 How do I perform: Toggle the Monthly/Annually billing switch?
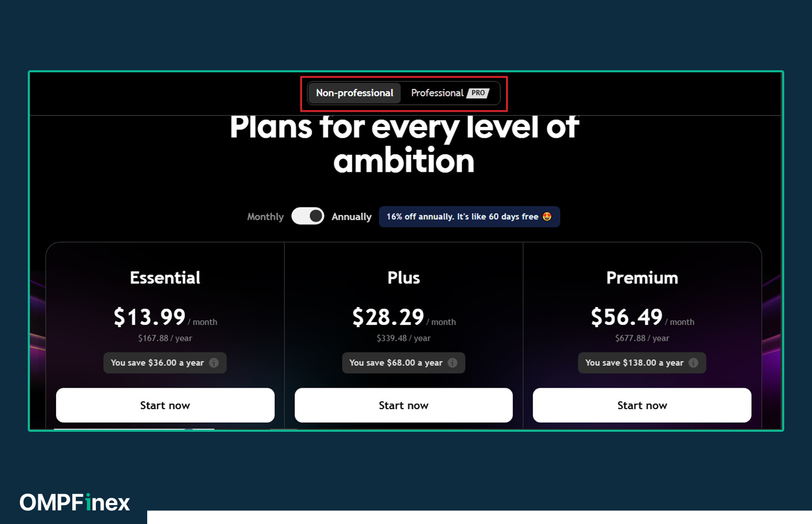point(308,216)
